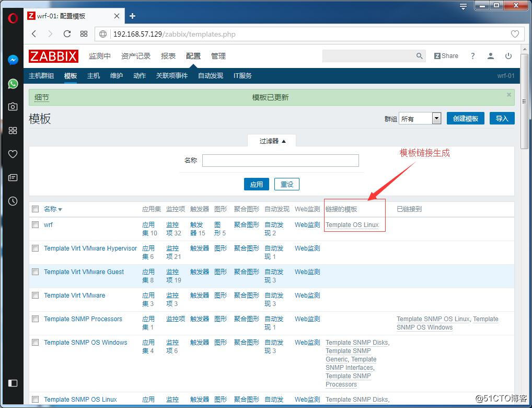Switch to the 自动发现 submenu

coord(211,76)
